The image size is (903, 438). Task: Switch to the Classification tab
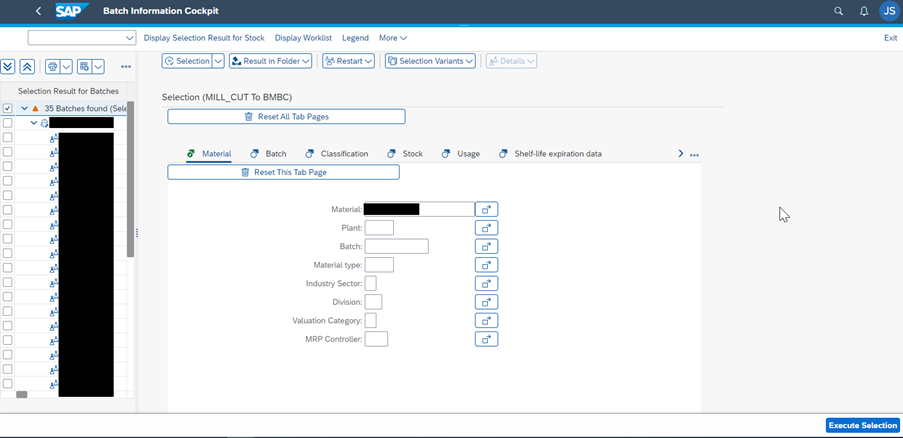(337, 154)
